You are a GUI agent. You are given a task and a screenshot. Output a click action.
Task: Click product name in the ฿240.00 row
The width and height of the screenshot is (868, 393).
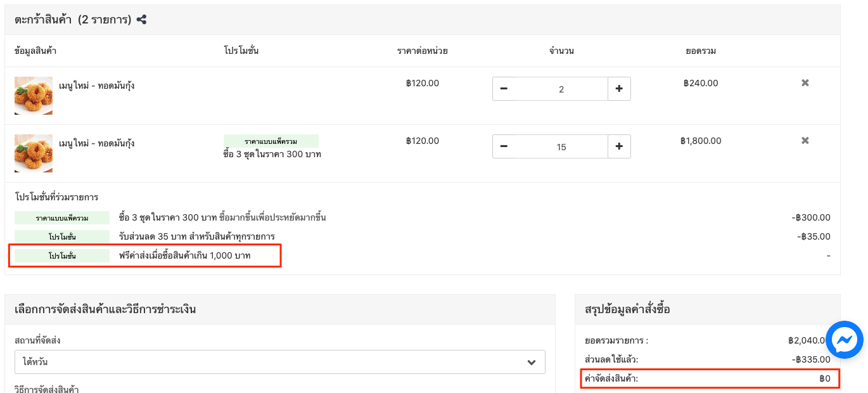tap(97, 86)
